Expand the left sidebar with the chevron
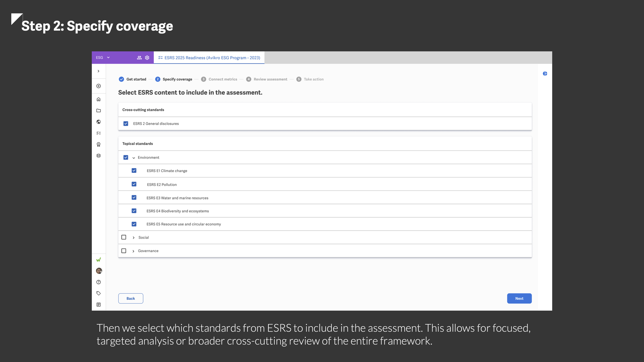 pos(98,71)
